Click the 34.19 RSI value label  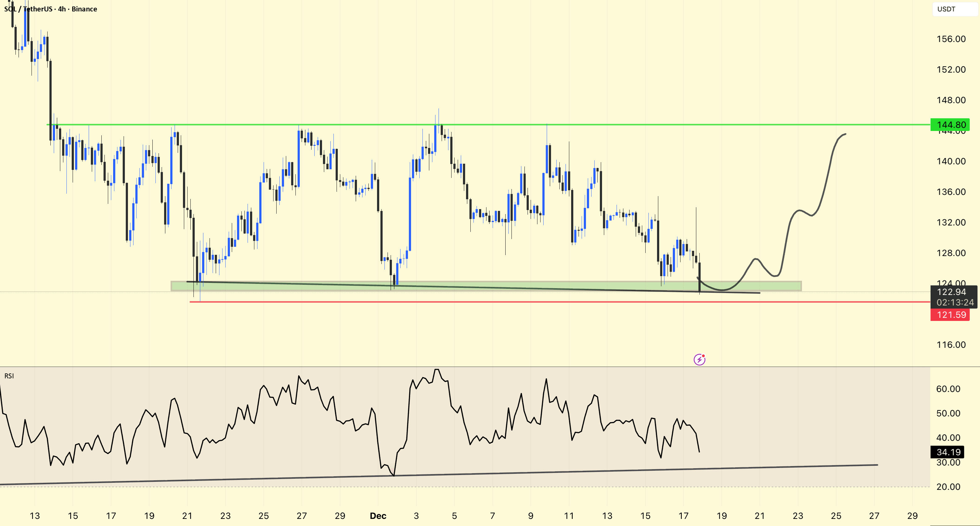click(x=949, y=452)
